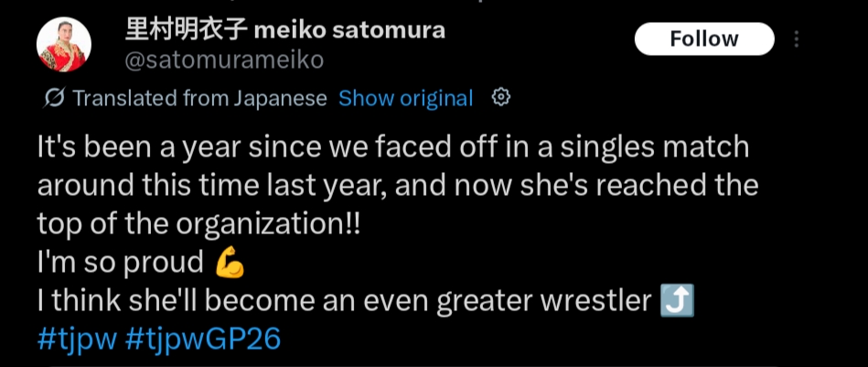This screenshot has height=367, width=868.
Task: Open the #tjpw hashtag
Action: click(78, 340)
